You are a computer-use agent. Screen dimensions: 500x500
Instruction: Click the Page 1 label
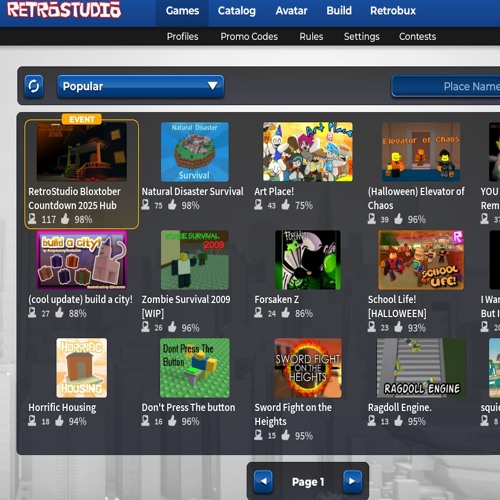tap(308, 482)
